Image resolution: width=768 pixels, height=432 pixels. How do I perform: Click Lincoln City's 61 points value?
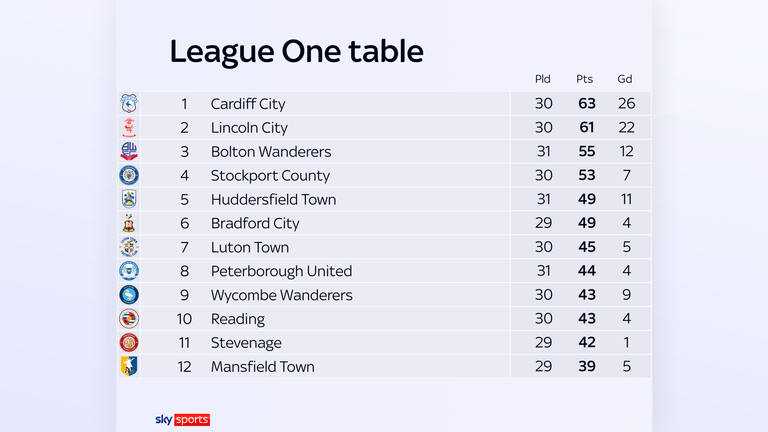586,128
